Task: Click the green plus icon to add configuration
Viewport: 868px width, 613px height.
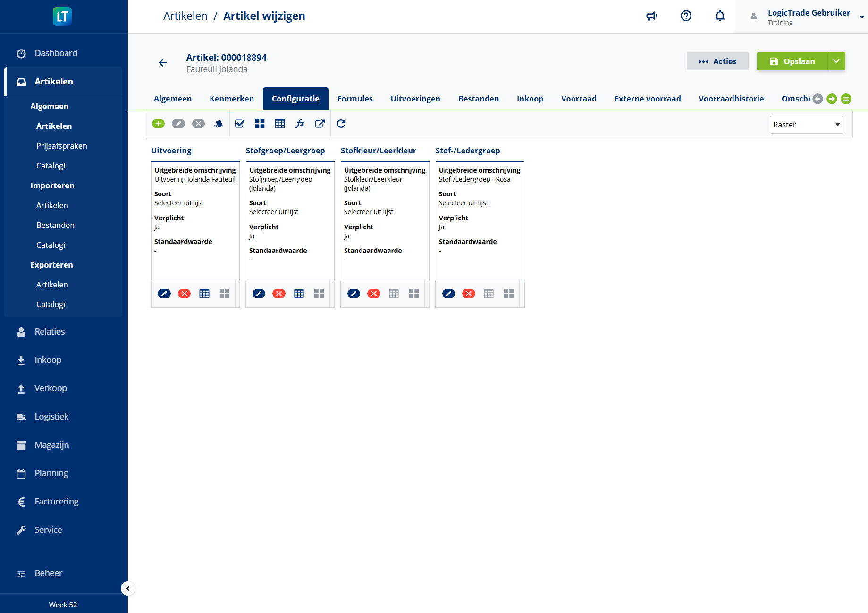Action: (x=158, y=124)
